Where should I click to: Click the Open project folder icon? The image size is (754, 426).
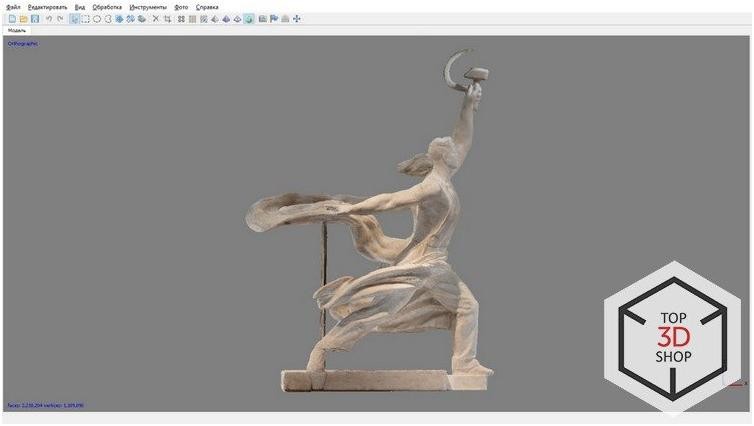23,19
